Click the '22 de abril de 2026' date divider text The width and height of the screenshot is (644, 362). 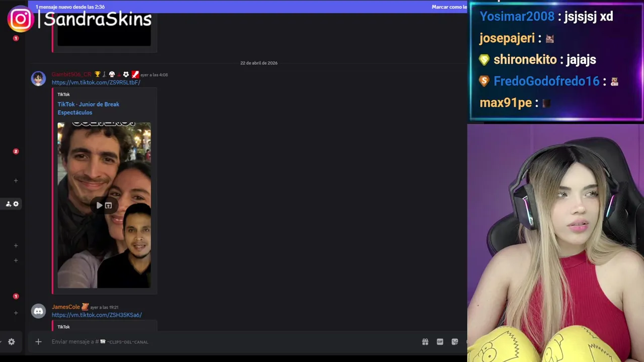[259, 63]
